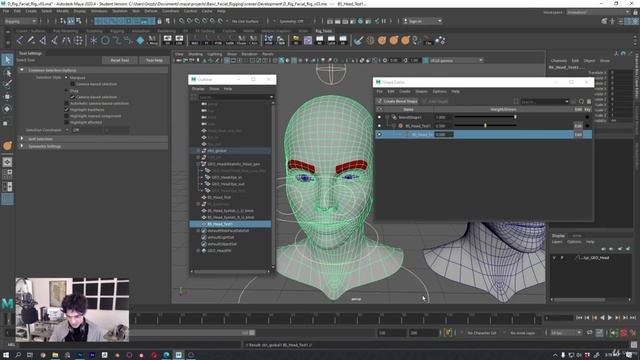Open File Explorer from the taskbar

tap(55, 355)
